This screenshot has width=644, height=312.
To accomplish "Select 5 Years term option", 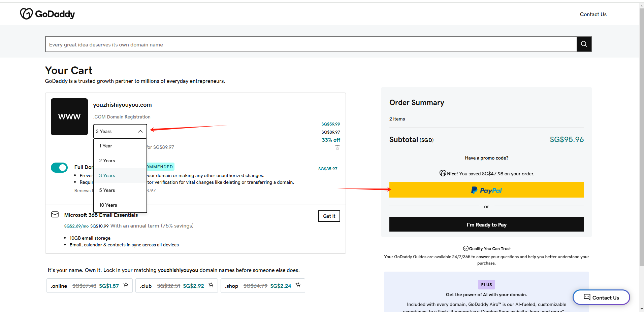I will [x=120, y=190].
